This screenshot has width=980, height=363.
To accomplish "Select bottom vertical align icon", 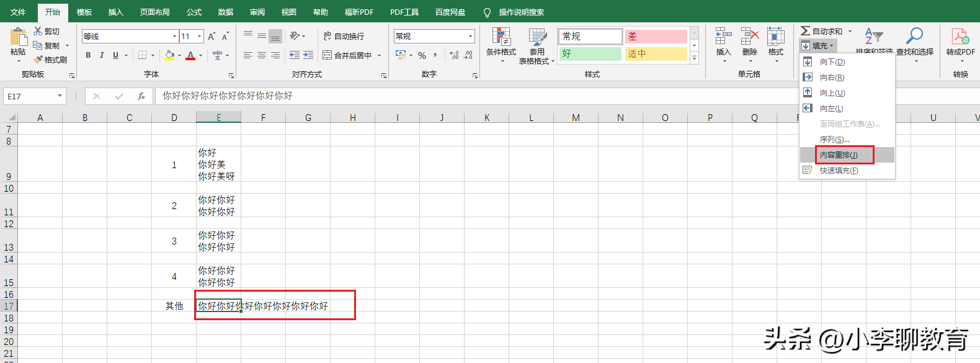I will pyautogui.click(x=275, y=36).
